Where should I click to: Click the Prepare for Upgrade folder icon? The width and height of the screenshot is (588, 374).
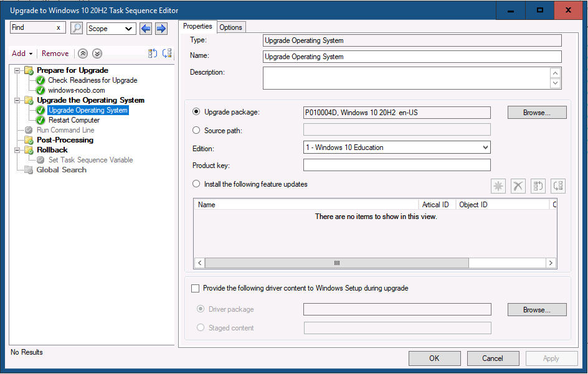[29, 70]
